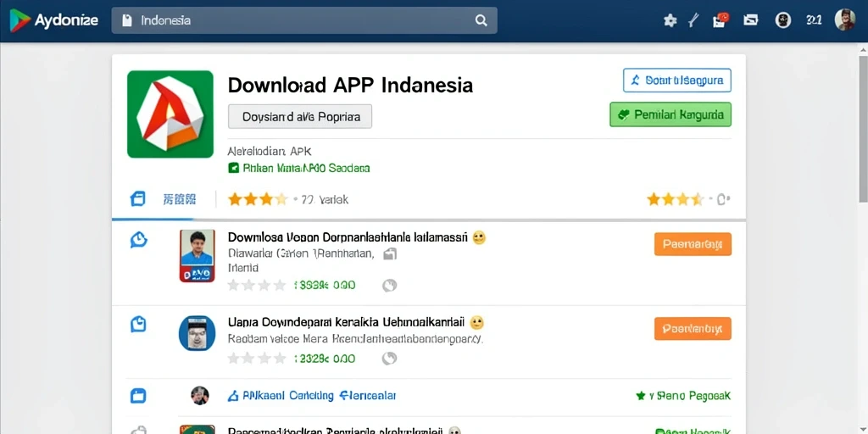The width and height of the screenshot is (868, 434).
Task: Open the puzzle-gear icon in header
Action: click(x=670, y=20)
